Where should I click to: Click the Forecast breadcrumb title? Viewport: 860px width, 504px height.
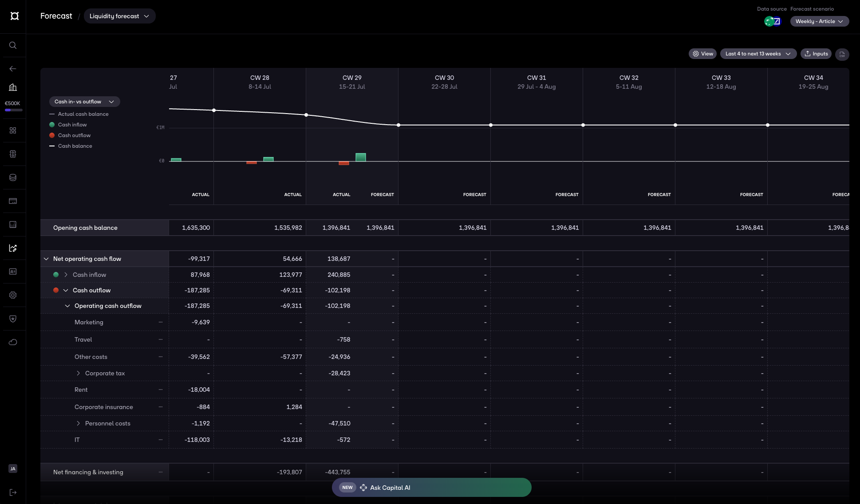(x=56, y=16)
